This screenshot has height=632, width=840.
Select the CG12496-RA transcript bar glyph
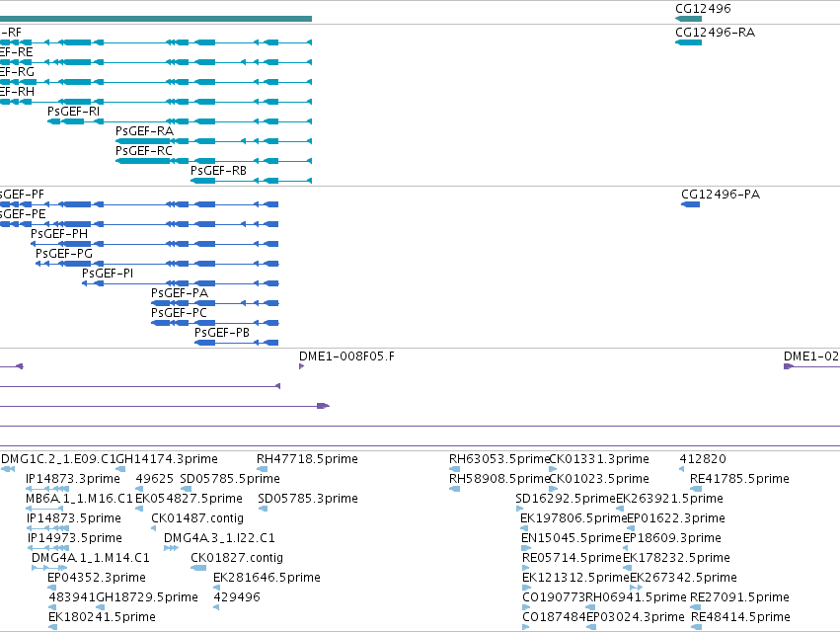688,42
